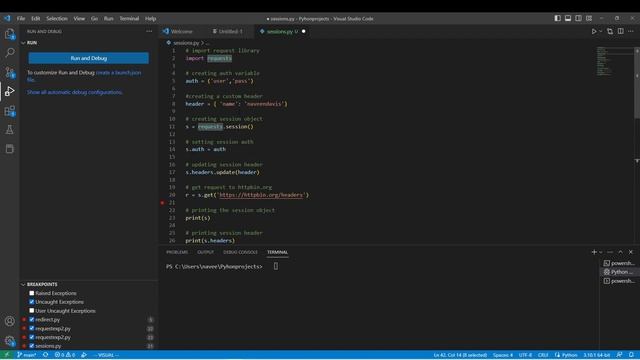Toggle primary side bar layout icon

click(x=558, y=18)
